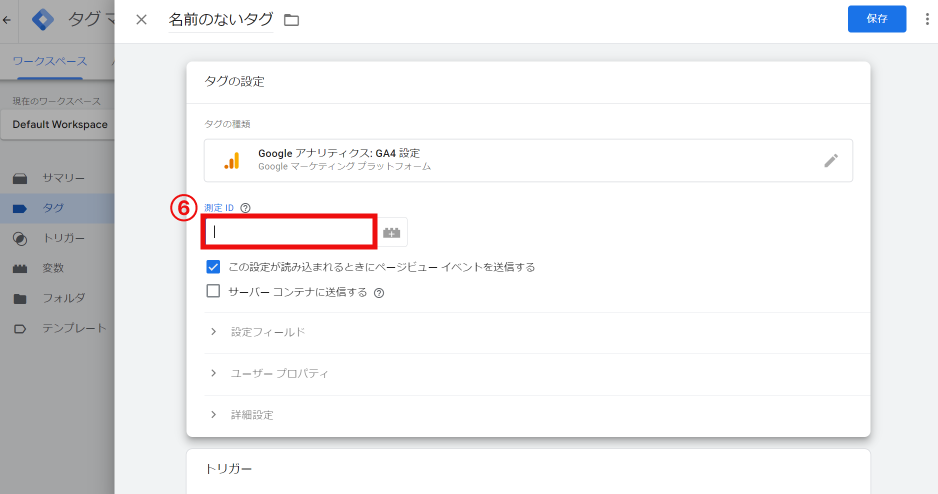The height and width of the screenshot is (494, 938).
Task: Click the 現在のワークスペース label
Action: (57, 101)
